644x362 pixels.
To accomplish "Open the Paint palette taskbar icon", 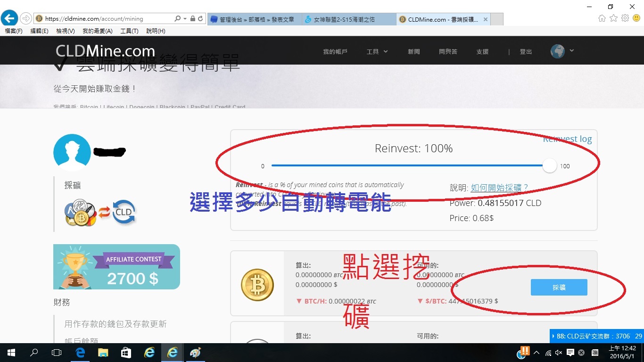I will [195, 353].
